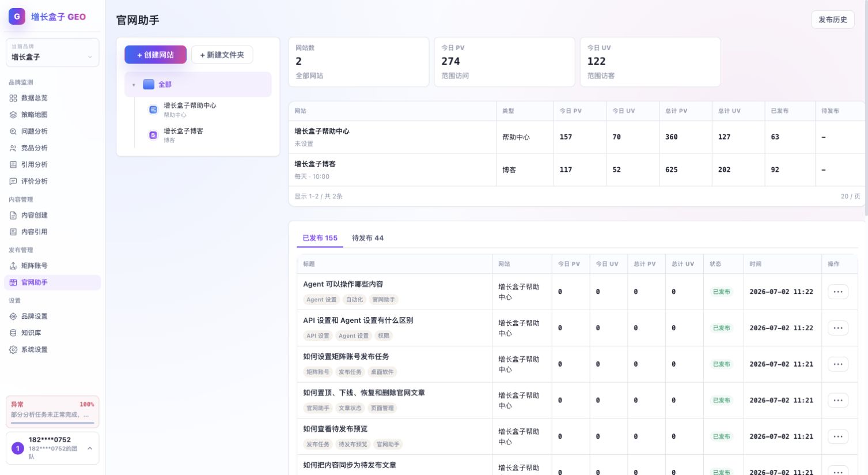This screenshot has height=475, width=868.
Task: Open the 品牌设置 target icon
Action: [13, 316]
